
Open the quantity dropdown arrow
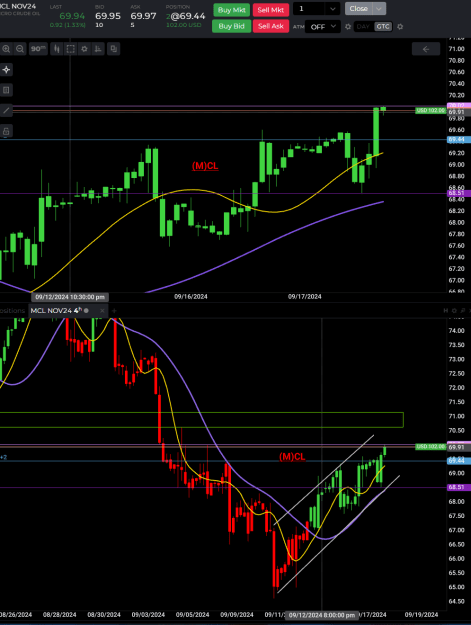tap(332, 9)
